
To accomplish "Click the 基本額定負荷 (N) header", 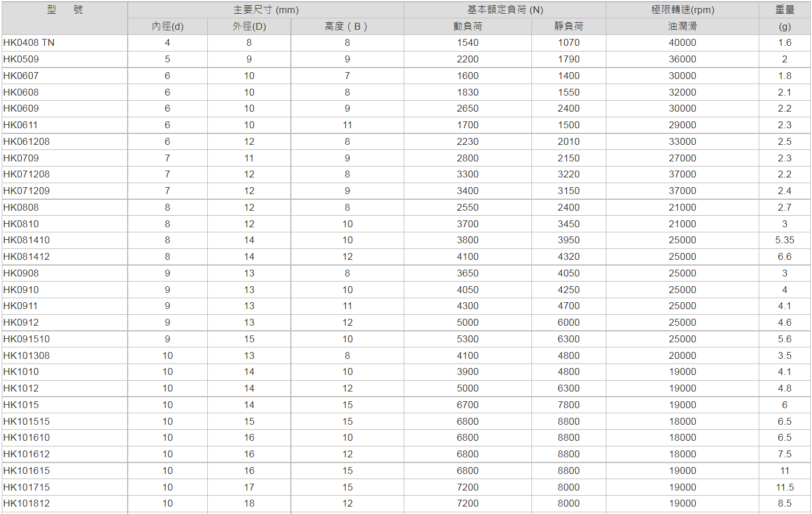I will point(505,10).
